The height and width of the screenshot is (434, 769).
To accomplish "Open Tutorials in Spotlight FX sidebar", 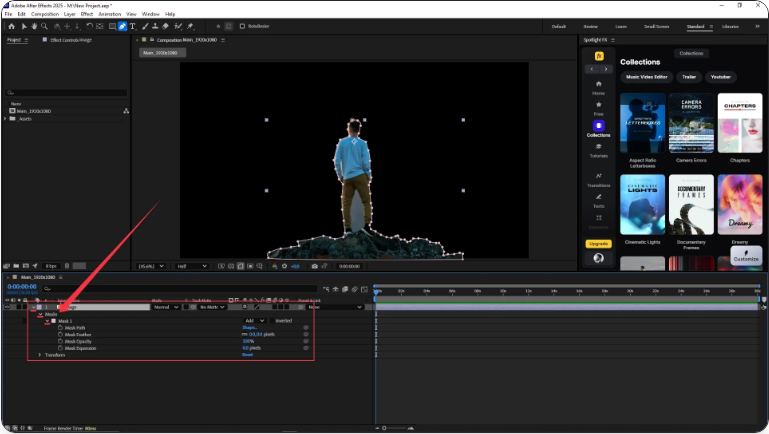I will 598,150.
